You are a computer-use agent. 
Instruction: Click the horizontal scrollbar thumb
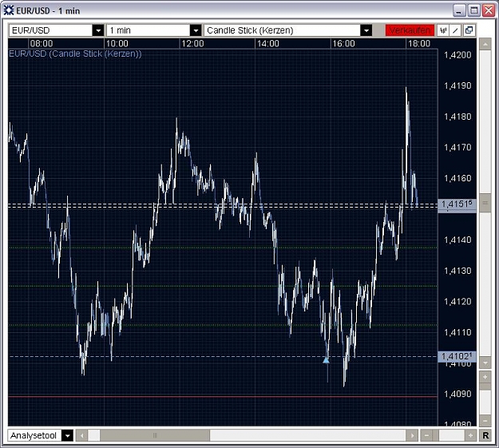pyautogui.click(x=155, y=435)
